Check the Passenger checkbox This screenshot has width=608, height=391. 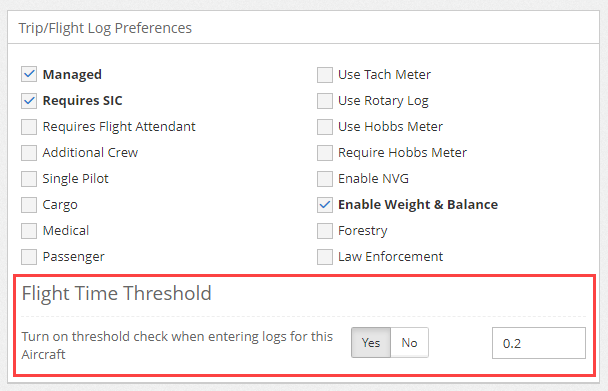(29, 256)
